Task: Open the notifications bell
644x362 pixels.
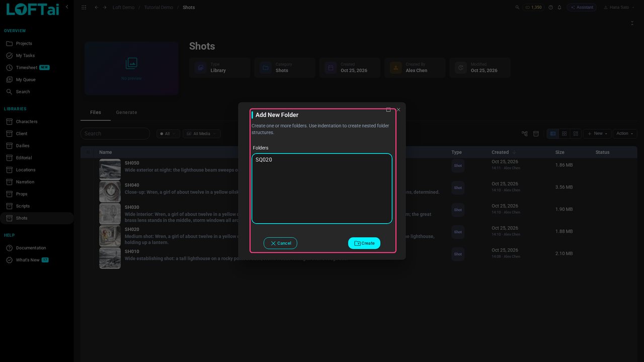Action: point(559,8)
